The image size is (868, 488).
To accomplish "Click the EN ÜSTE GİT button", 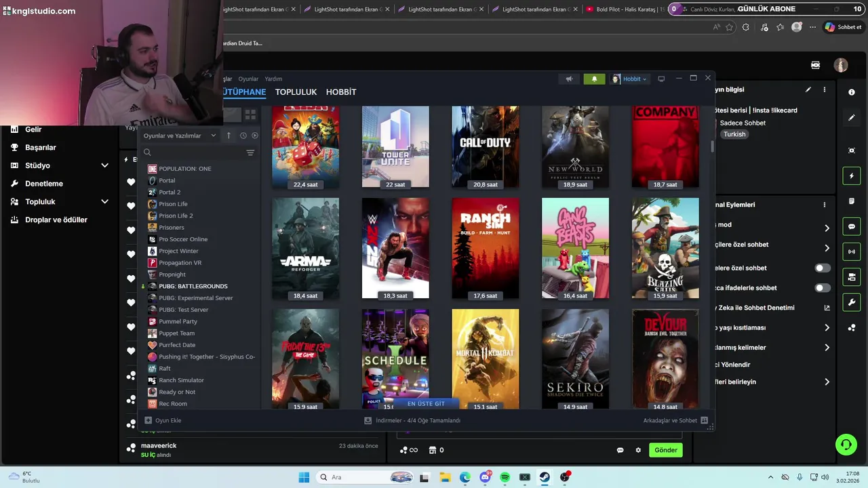I will (x=426, y=403).
